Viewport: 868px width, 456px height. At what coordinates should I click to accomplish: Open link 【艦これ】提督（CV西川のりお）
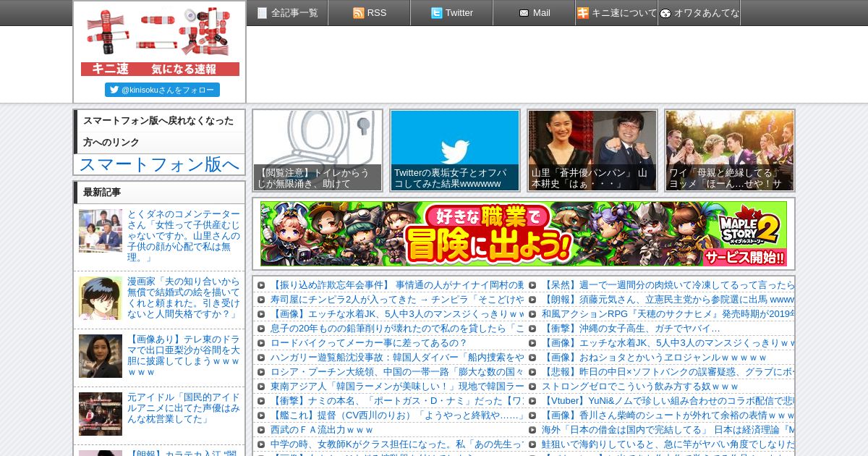[x=397, y=415]
